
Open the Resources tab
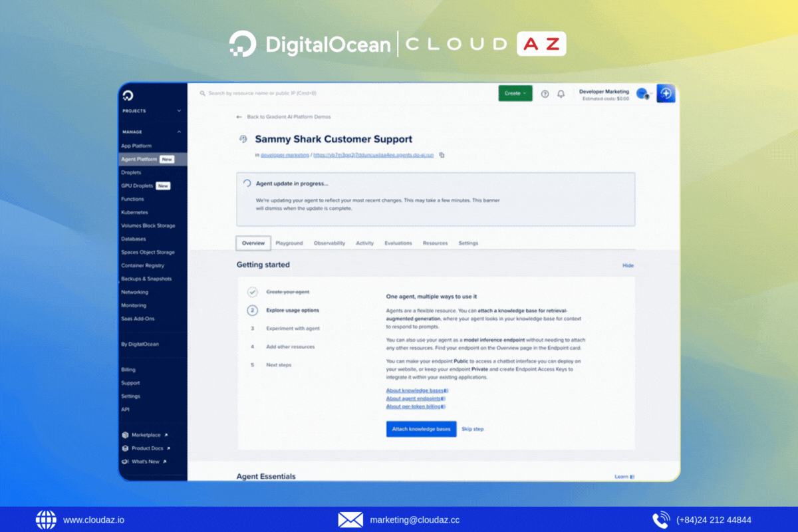click(x=435, y=243)
